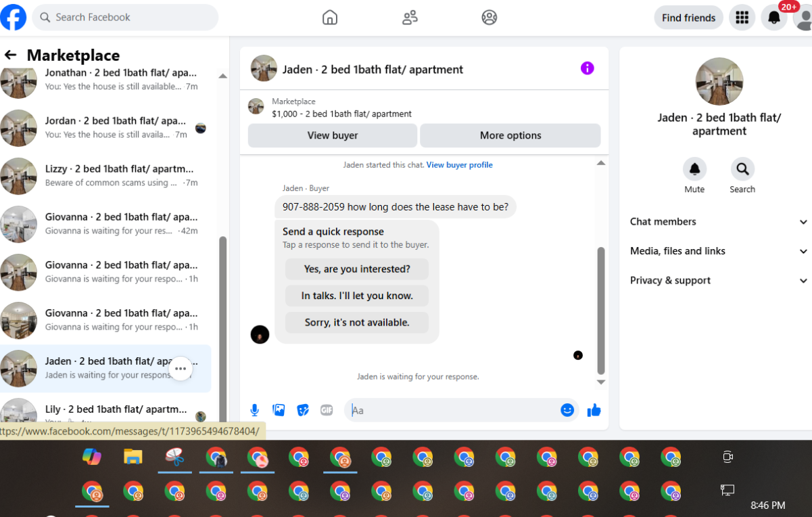Open Copilot from the taskbar

(92, 457)
